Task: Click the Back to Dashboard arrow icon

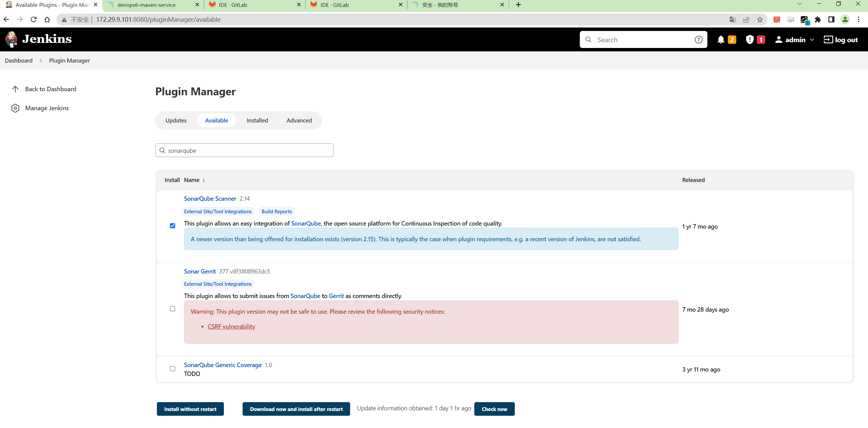Action: (15, 89)
